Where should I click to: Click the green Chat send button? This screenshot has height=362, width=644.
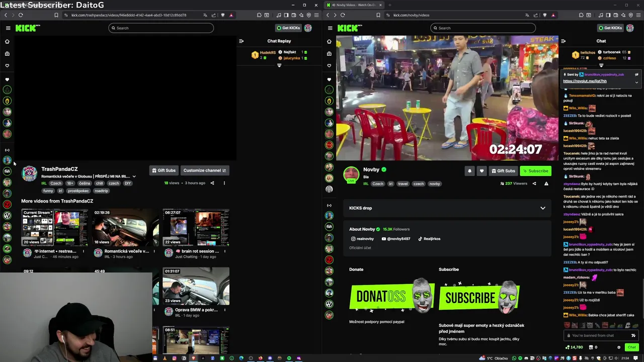coord(631,347)
